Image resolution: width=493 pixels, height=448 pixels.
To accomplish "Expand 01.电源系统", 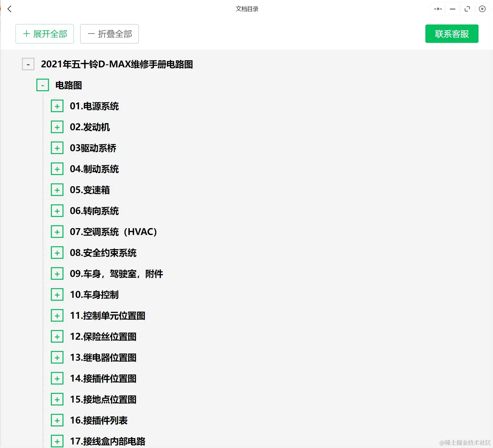I will (x=57, y=106).
